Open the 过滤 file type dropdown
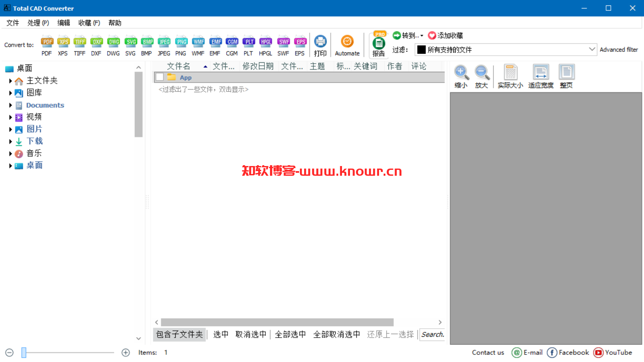644x362 pixels. [x=592, y=49]
